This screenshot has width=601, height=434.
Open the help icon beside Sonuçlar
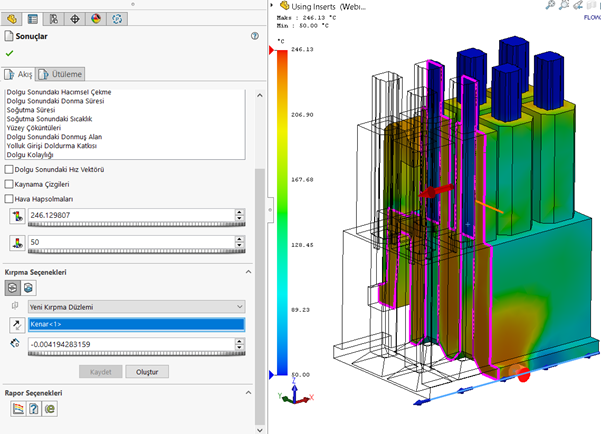pos(255,36)
